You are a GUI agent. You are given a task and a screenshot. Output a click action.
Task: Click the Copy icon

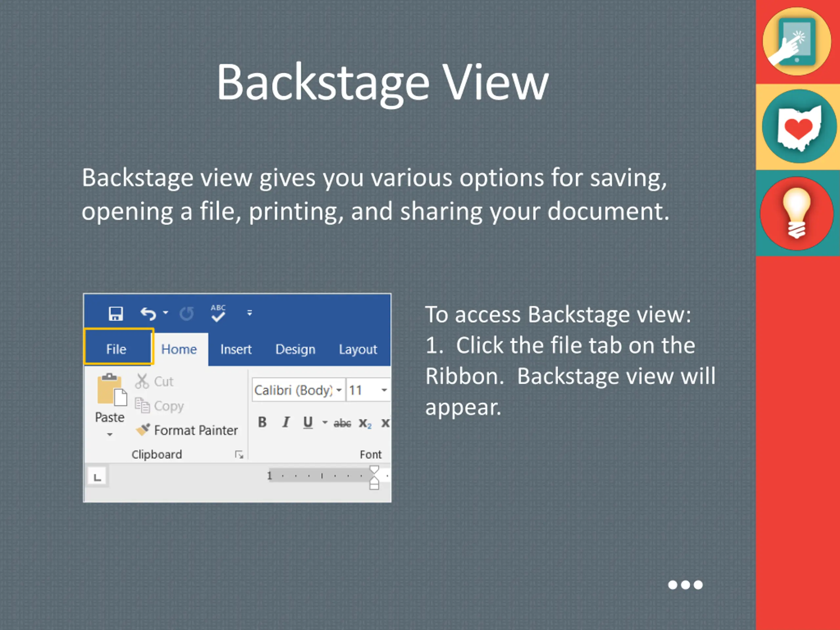tap(142, 406)
